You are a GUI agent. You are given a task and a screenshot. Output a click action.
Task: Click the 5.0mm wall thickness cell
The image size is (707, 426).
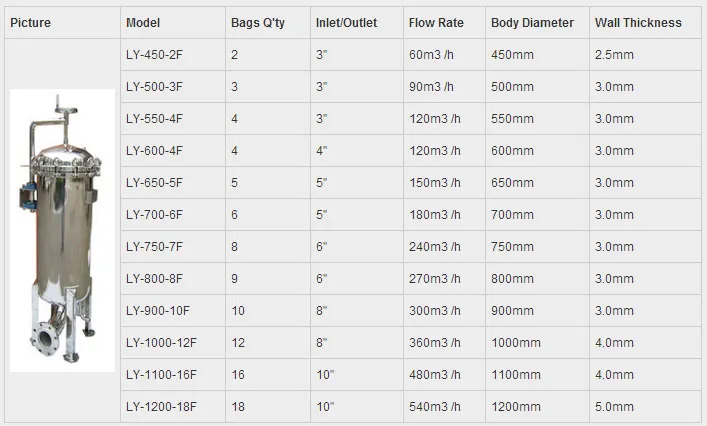tap(614, 407)
